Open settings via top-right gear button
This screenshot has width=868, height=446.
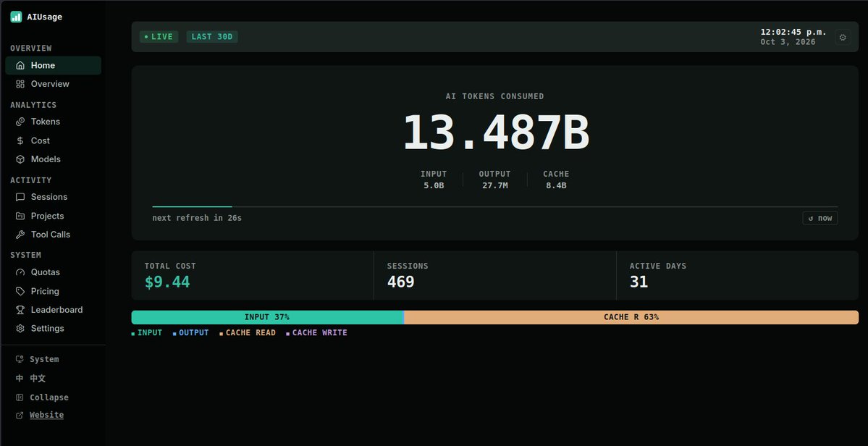tap(843, 37)
